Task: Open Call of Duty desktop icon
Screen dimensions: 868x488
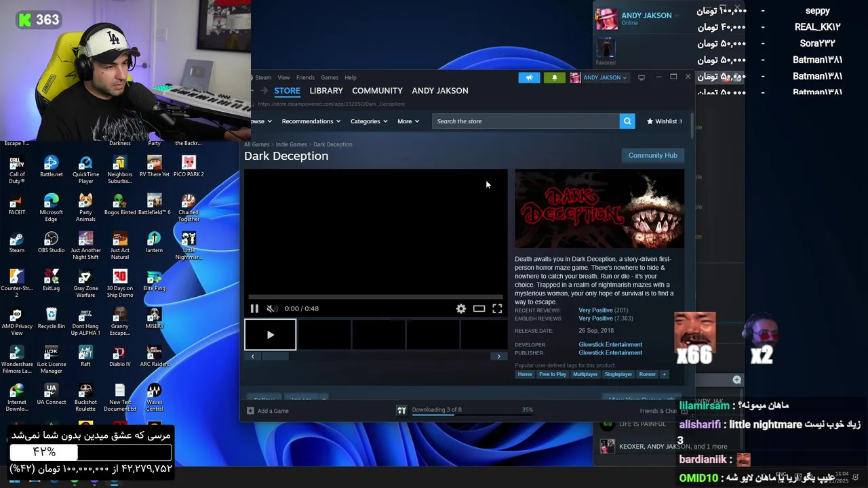Action: (x=17, y=169)
